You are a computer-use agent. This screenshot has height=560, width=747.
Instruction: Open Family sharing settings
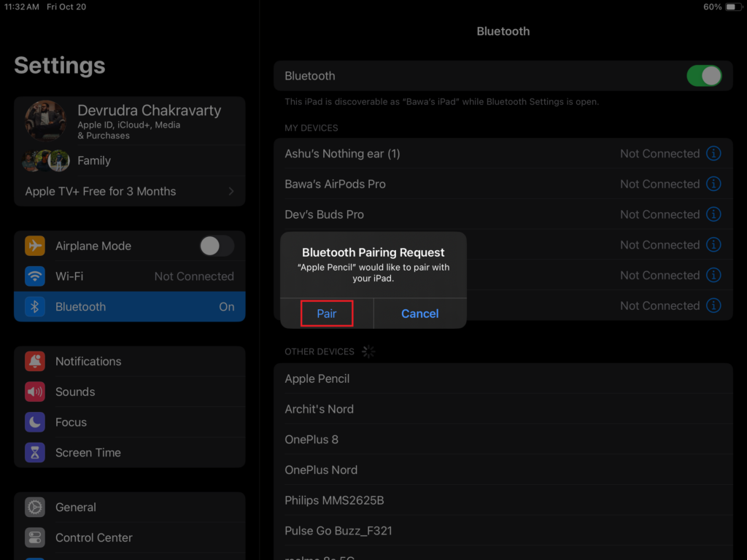pyautogui.click(x=93, y=160)
